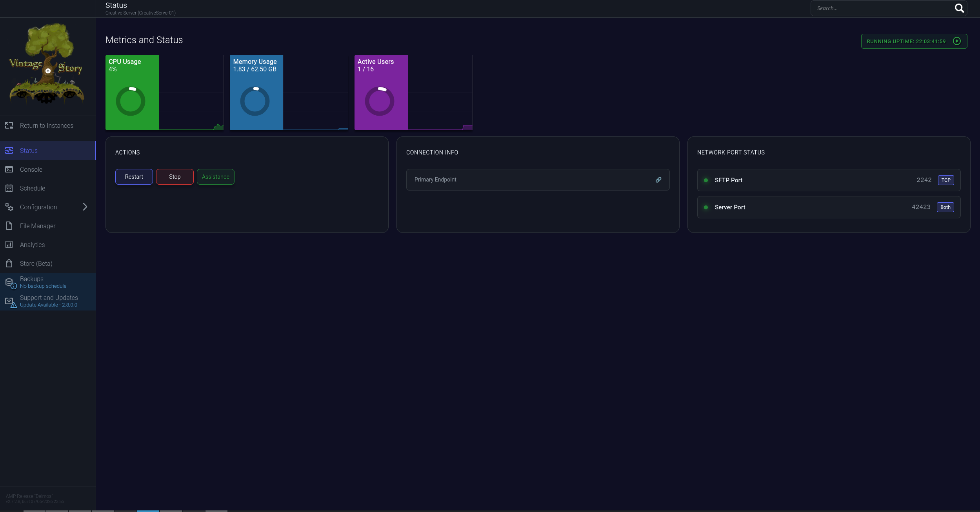Click the Running Uptime status badge

(x=914, y=41)
